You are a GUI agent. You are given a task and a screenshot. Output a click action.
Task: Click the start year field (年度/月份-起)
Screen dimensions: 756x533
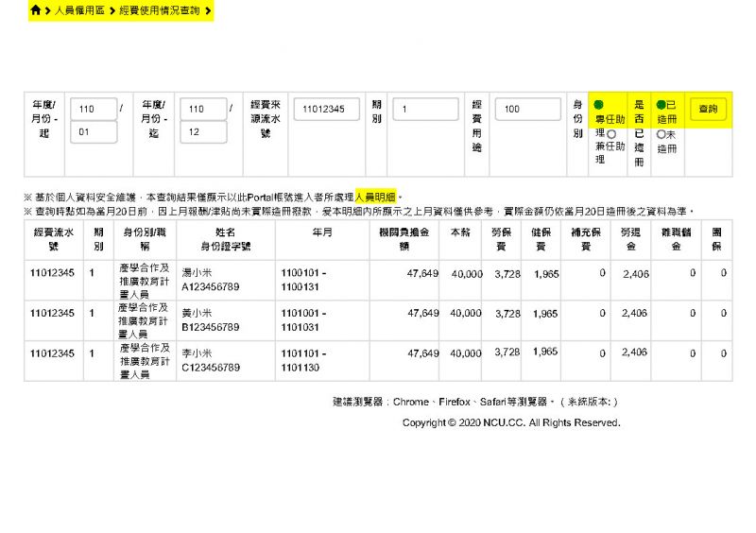coord(93,110)
